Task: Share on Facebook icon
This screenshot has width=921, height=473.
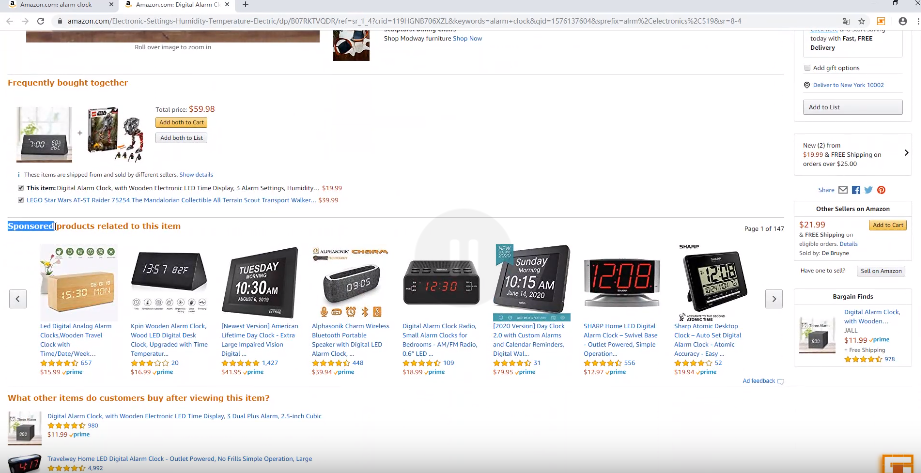Action: [856, 190]
